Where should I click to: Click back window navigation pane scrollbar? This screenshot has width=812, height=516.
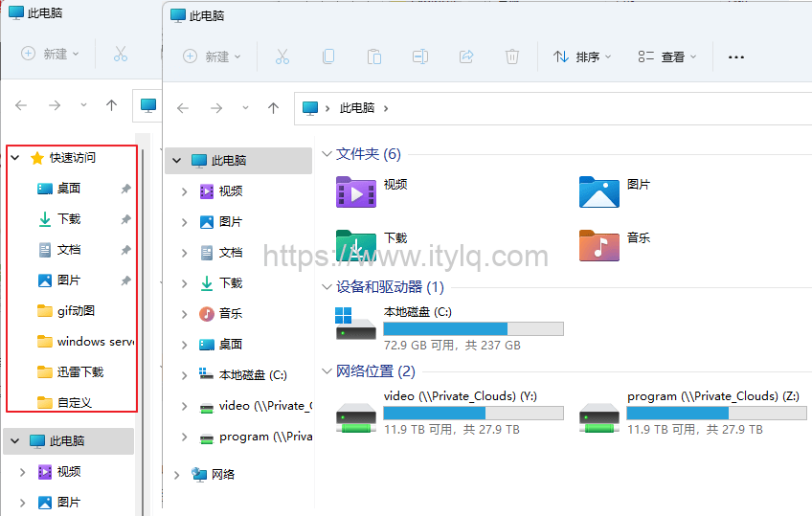coord(142,331)
